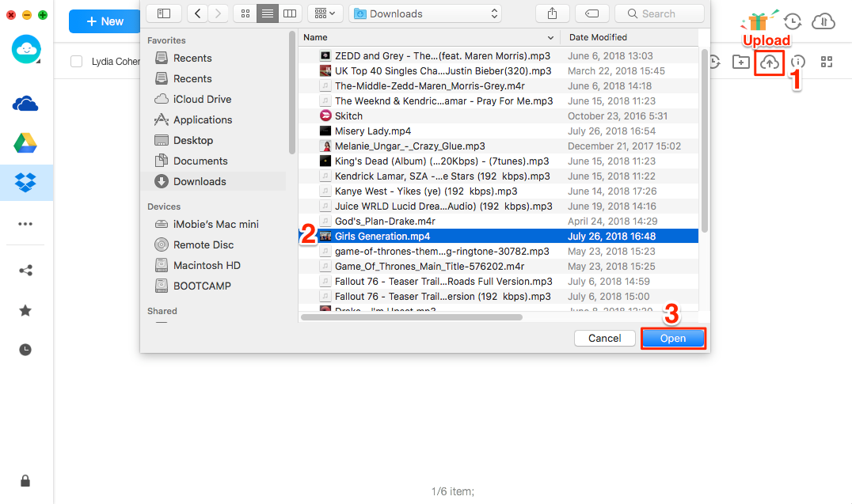This screenshot has width=852, height=504.
Task: Check the checkbox next to Lydia Coher
Action: click(75, 61)
